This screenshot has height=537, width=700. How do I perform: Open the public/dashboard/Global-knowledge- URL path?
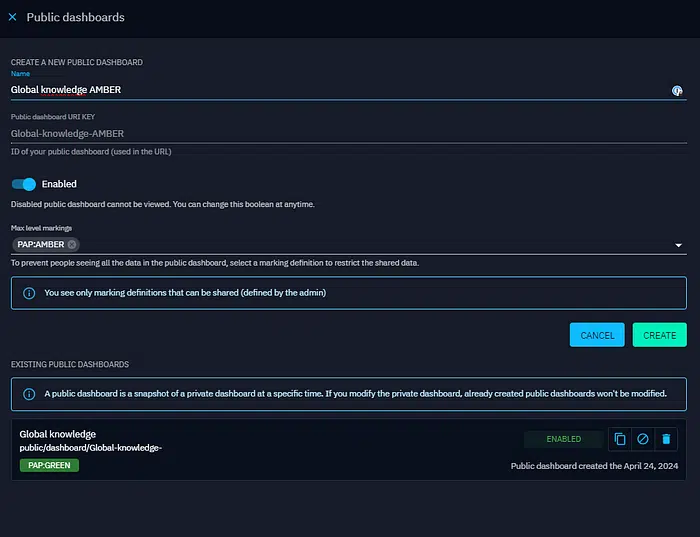click(91, 448)
